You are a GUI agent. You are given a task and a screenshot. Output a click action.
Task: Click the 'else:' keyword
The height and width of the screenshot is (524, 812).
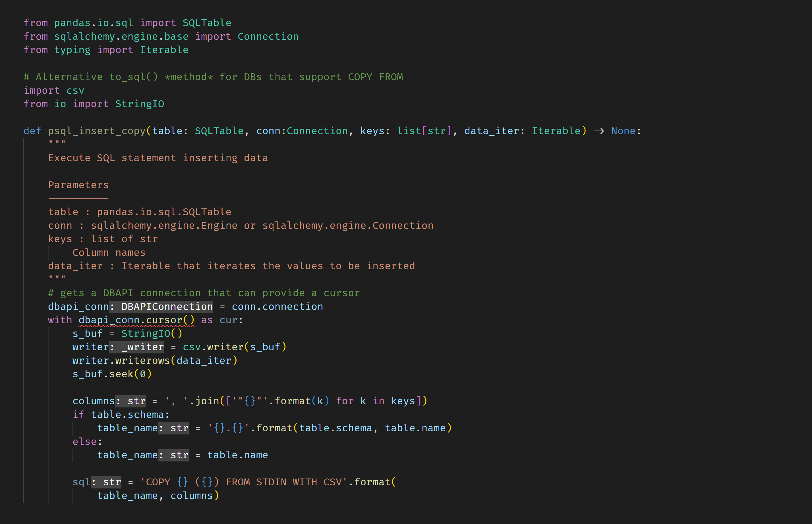(x=87, y=442)
